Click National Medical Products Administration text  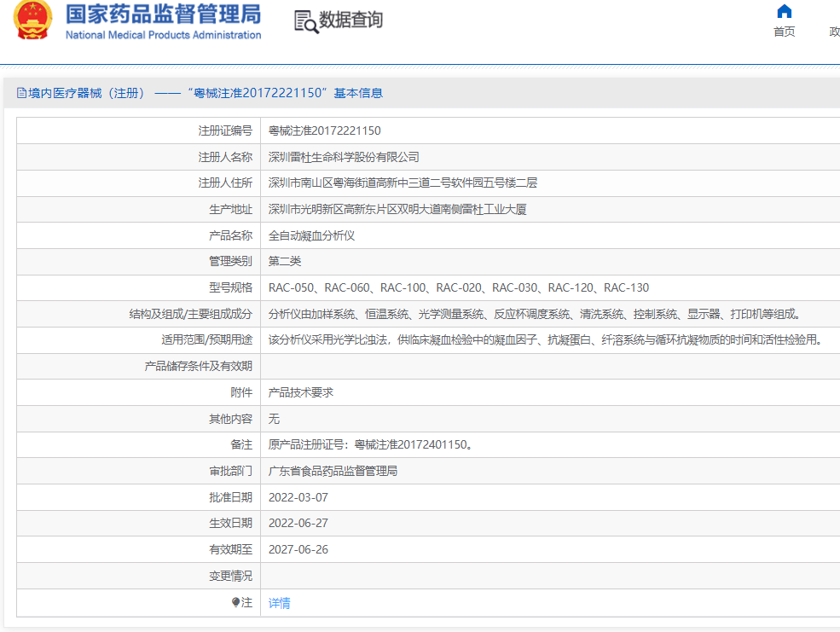164,35
